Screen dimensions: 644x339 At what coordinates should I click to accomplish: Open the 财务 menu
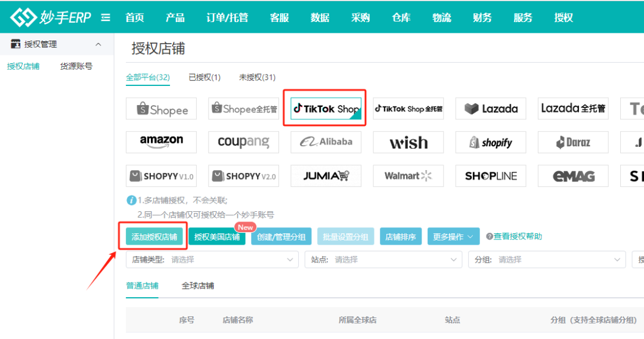point(482,18)
